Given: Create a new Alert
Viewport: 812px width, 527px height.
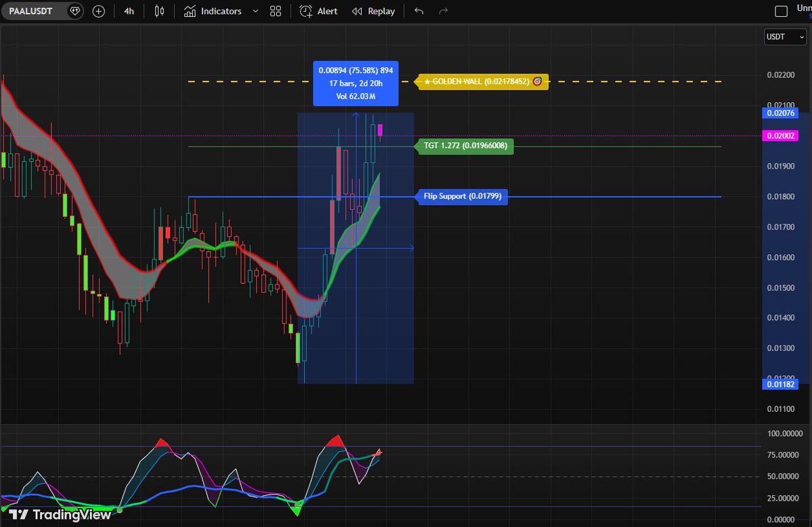Looking at the screenshot, I should point(318,11).
